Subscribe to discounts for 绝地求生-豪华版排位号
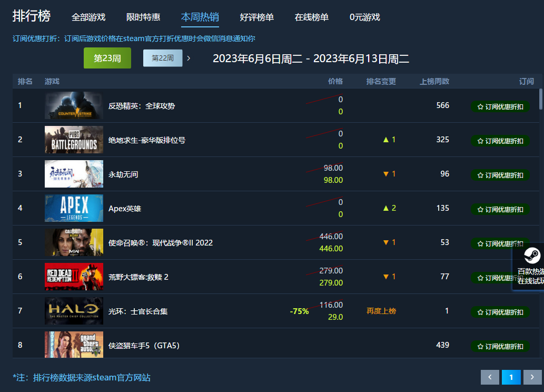Image resolution: width=544 pixels, height=392 pixels. (x=500, y=141)
